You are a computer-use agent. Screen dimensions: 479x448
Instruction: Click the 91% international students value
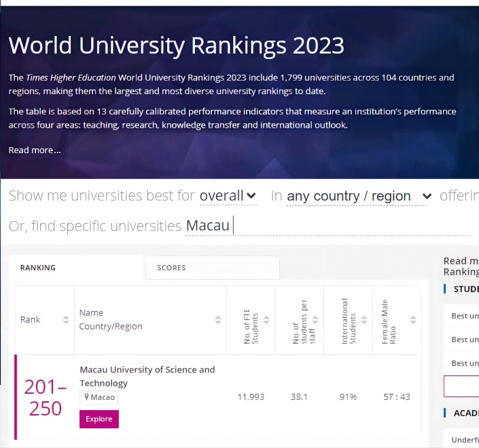coord(348,397)
